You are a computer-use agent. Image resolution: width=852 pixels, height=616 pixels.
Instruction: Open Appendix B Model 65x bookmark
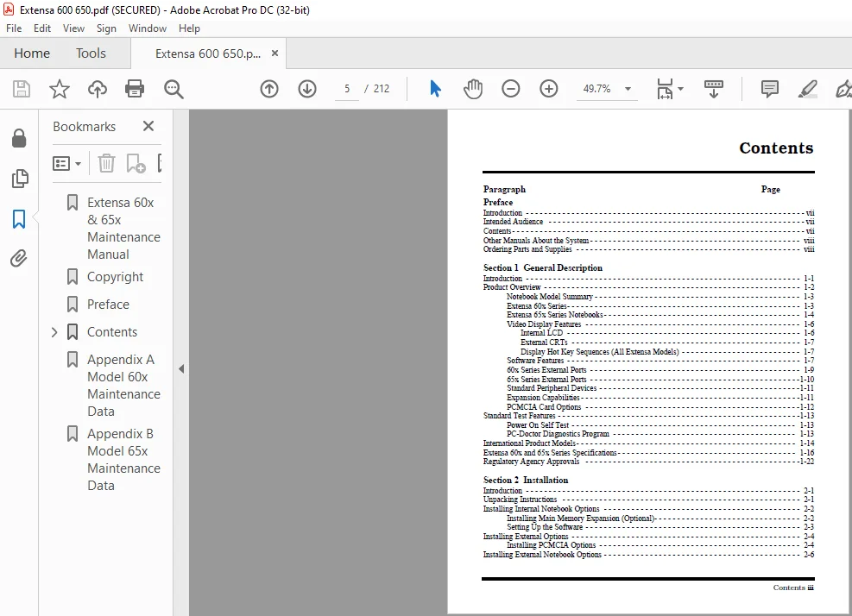pyautogui.click(x=123, y=460)
